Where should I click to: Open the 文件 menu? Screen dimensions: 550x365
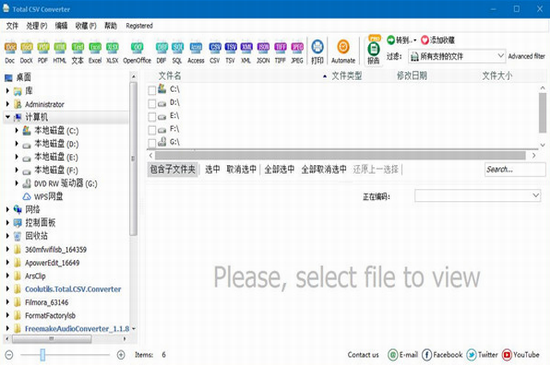12,26
